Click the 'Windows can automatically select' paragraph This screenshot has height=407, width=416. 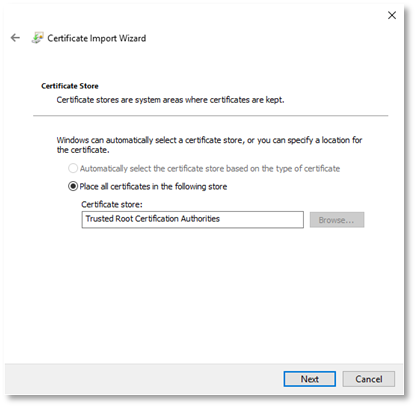pos(209,145)
